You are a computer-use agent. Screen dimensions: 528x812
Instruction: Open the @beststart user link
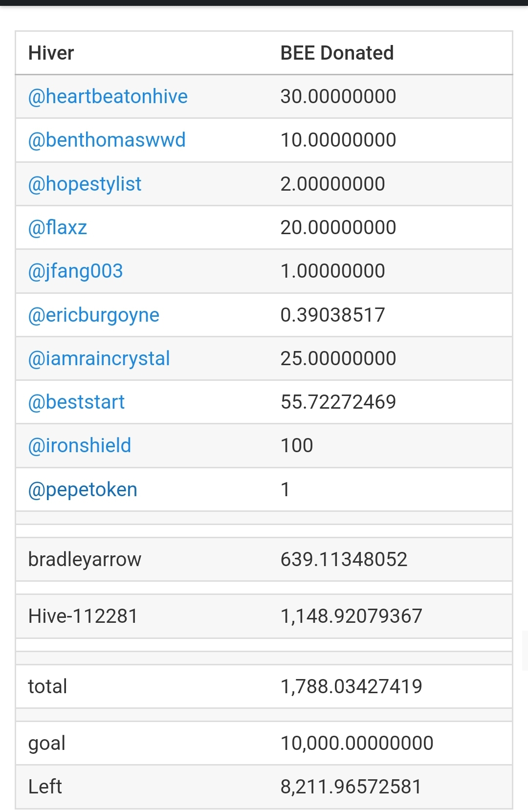pyautogui.click(x=77, y=402)
